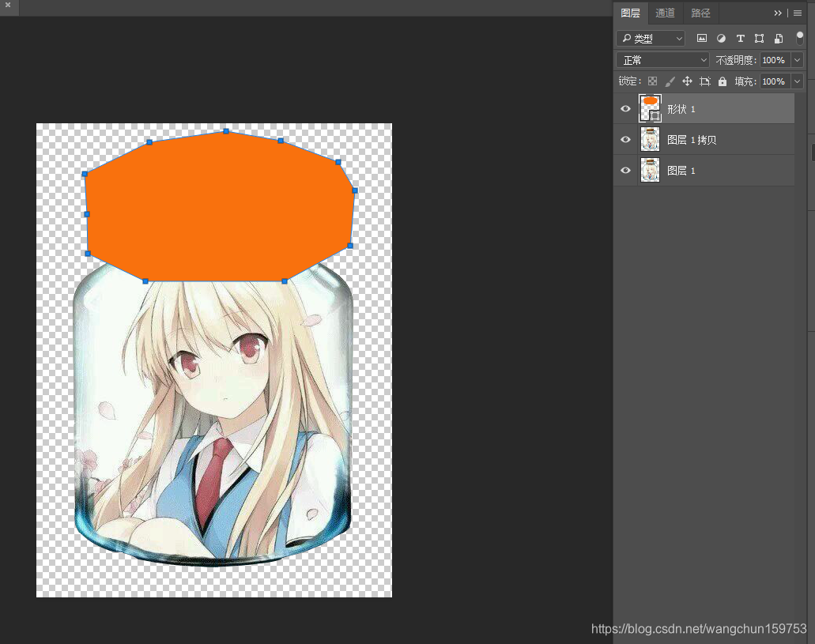Filter layers by type (T) icon
This screenshot has width=815, height=644.
(x=740, y=38)
